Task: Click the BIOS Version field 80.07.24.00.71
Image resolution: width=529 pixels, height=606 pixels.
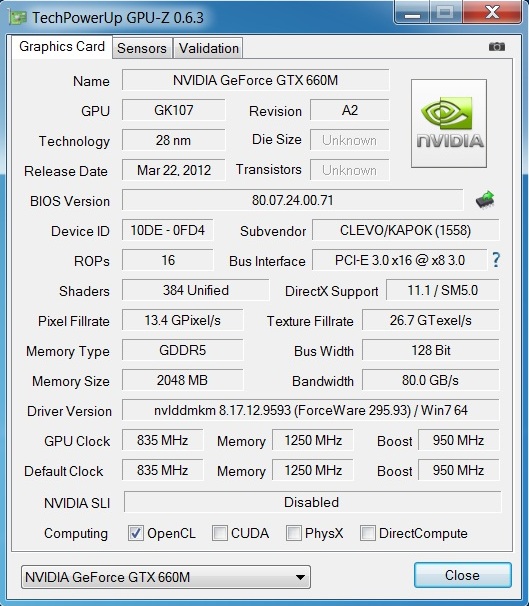Action: pos(293,200)
